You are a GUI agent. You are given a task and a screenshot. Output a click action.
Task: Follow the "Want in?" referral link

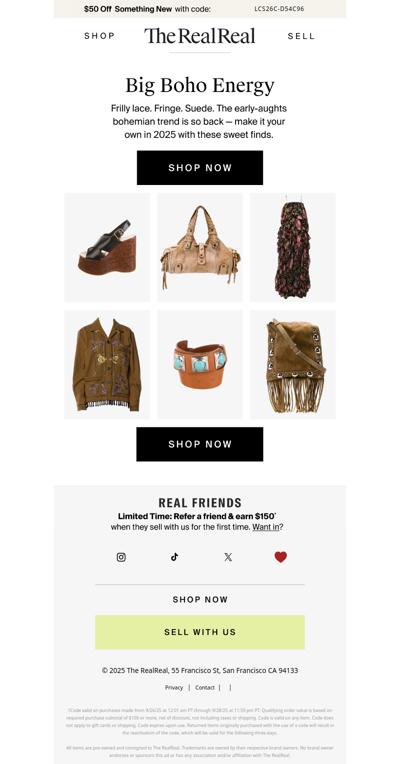pos(267,527)
